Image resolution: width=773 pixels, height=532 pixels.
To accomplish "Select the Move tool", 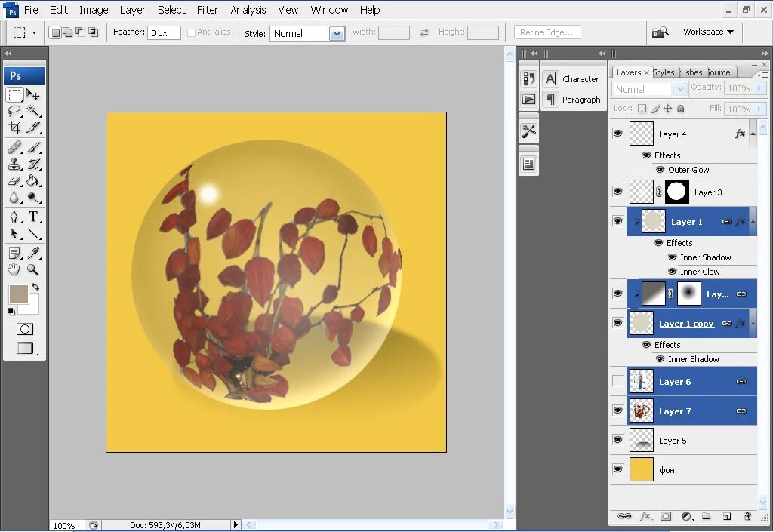I will (33, 94).
